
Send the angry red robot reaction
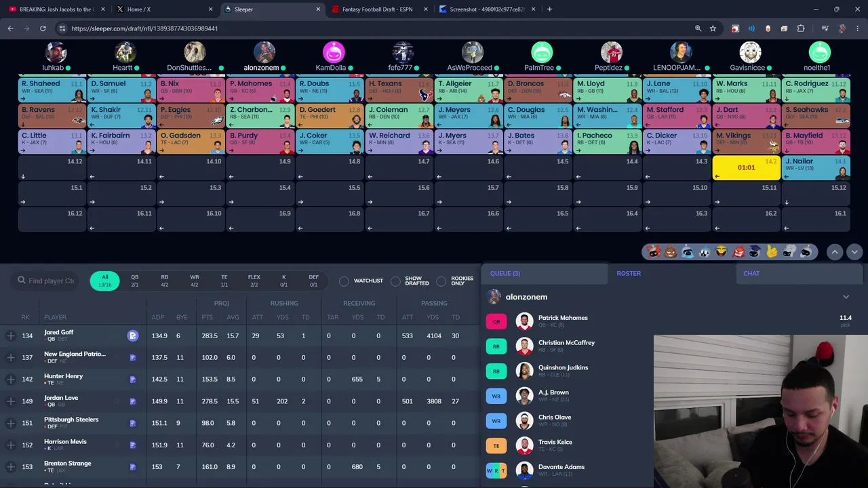[738, 251]
